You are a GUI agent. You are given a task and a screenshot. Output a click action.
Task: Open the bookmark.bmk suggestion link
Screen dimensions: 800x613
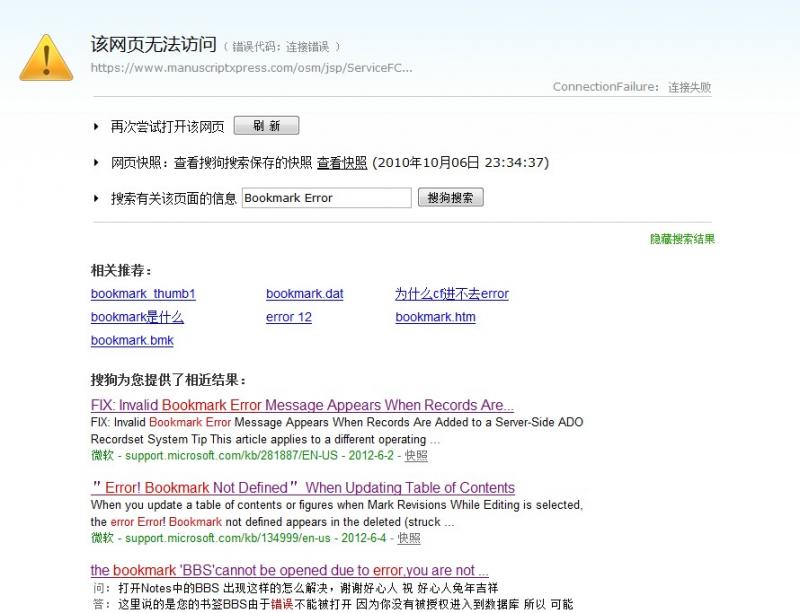pos(132,340)
